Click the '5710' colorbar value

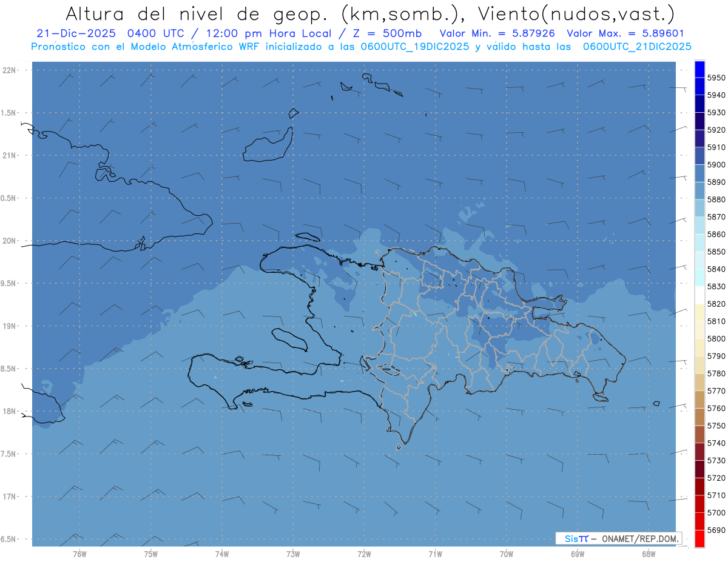[x=716, y=495]
